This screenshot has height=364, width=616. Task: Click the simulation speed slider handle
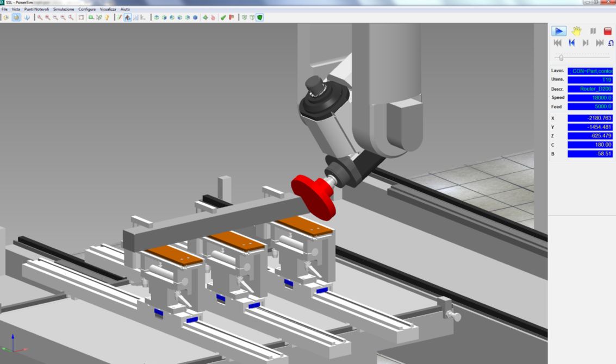561,58
